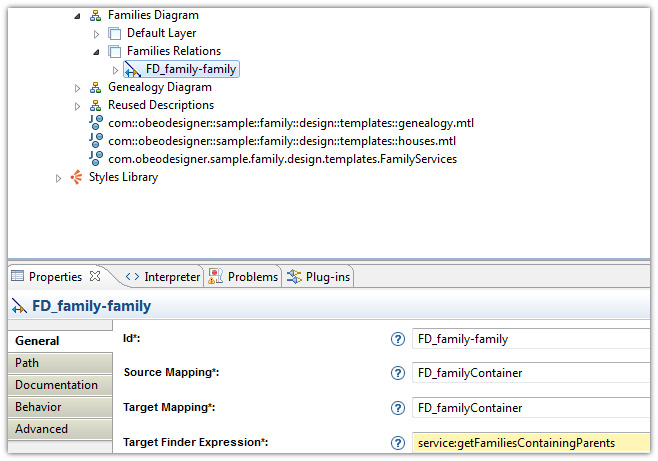Click the Default Layer icon
Screen dimensions: 658x461
pos(114,33)
